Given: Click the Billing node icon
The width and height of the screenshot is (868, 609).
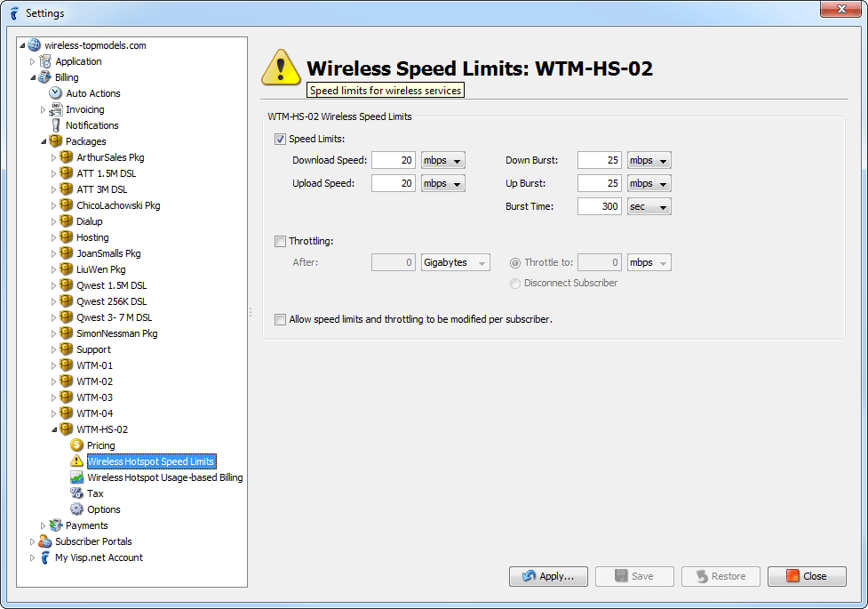Looking at the screenshot, I should point(44,77).
